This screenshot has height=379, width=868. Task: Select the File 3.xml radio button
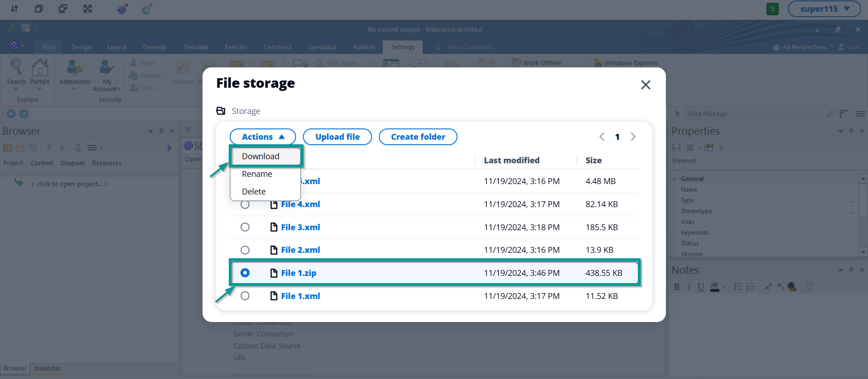pyautogui.click(x=245, y=227)
